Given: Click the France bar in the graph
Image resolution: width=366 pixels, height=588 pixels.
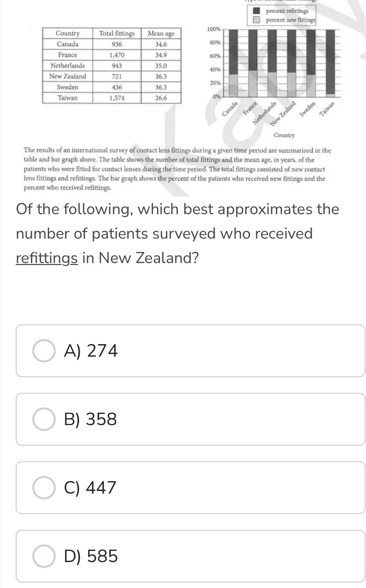Looking at the screenshot, I should point(253,63).
